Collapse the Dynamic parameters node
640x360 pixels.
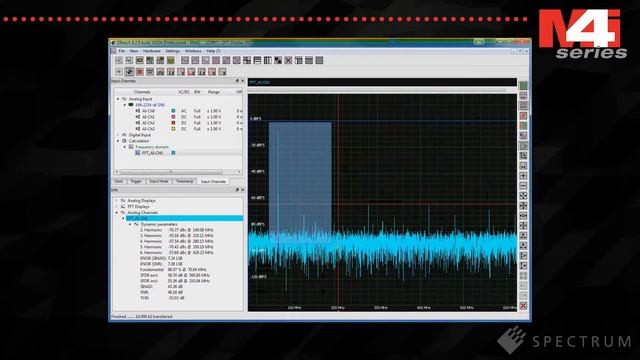coord(130,224)
